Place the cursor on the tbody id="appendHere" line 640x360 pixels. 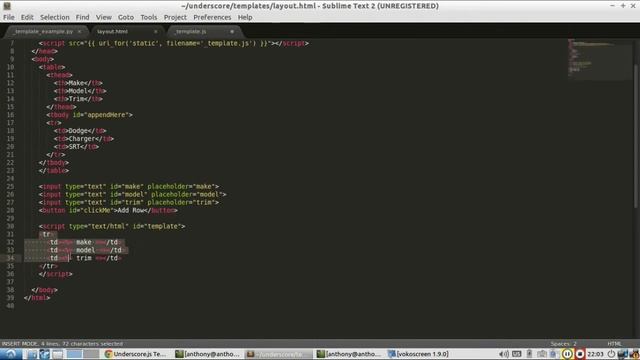(x=89, y=115)
